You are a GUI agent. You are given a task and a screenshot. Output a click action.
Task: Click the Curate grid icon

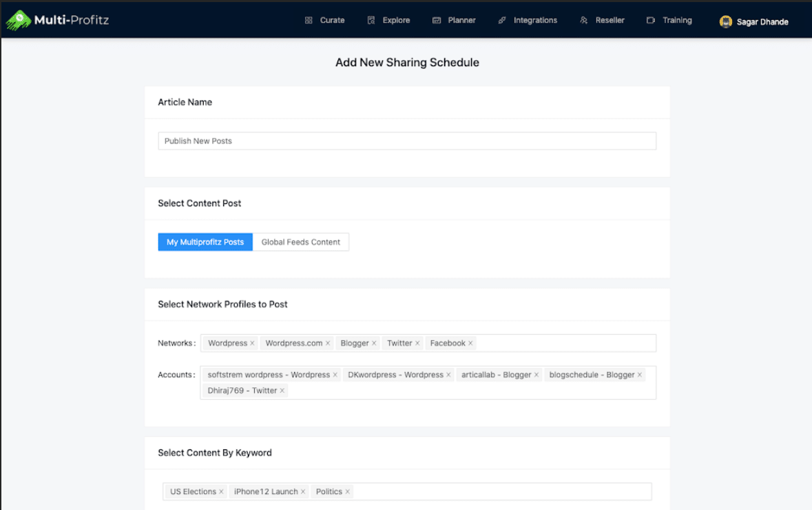(309, 20)
